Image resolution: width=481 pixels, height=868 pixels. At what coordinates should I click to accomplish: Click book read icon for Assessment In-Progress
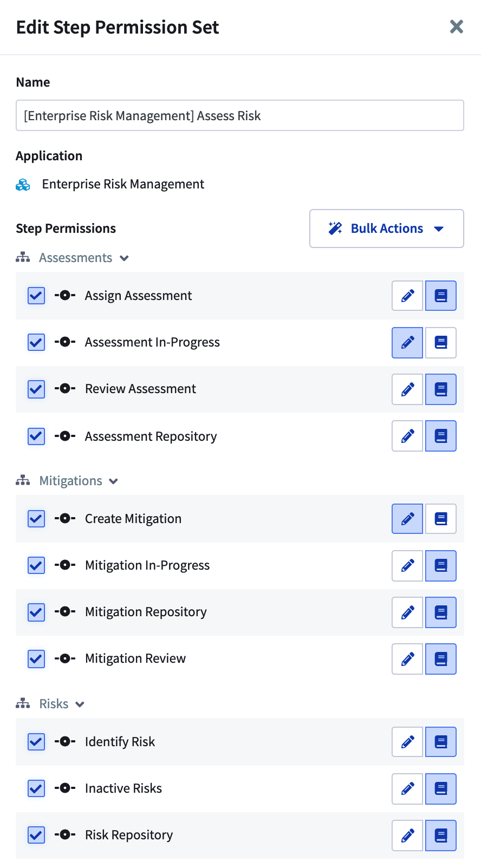(x=441, y=342)
